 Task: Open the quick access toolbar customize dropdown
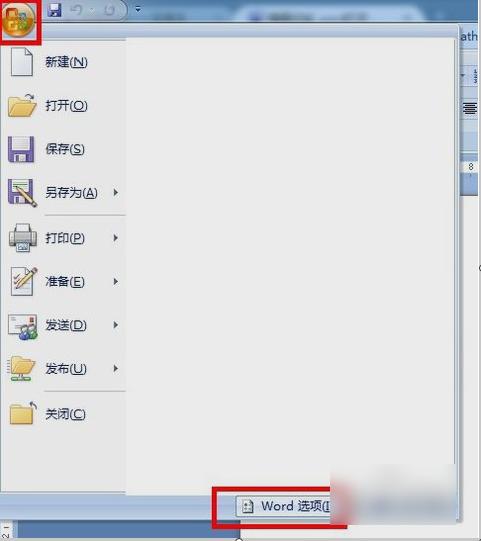tap(138, 10)
